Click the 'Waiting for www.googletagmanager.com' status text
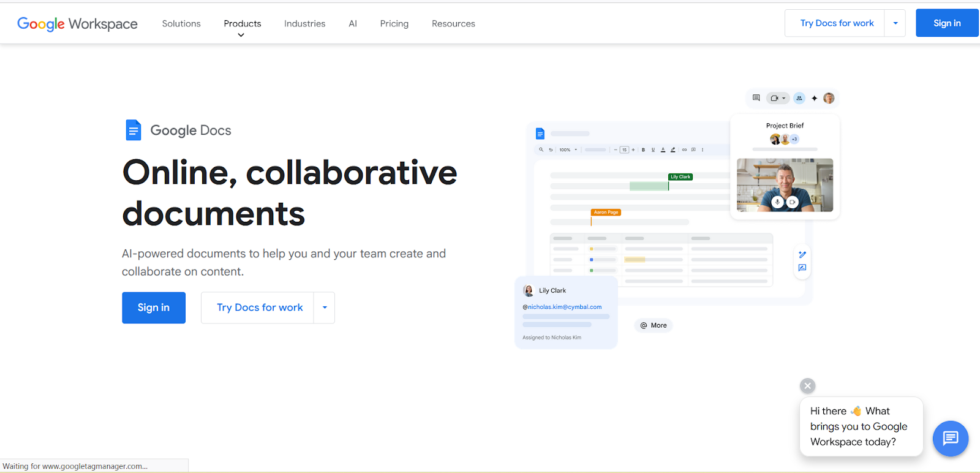This screenshot has height=473, width=980. tap(75, 466)
